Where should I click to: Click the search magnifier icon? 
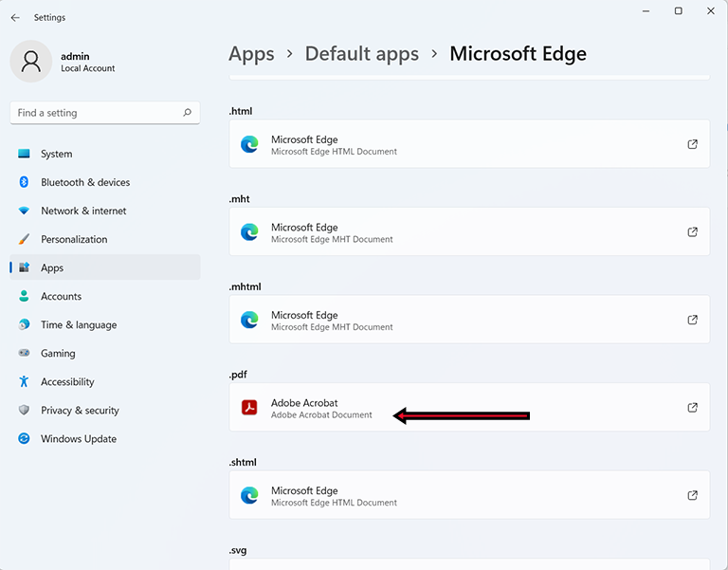coord(187,113)
